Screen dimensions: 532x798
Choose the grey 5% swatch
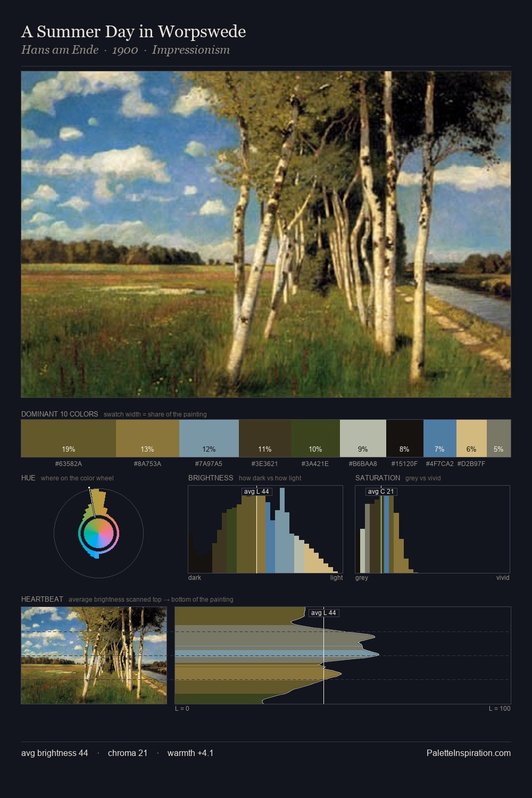[498, 438]
